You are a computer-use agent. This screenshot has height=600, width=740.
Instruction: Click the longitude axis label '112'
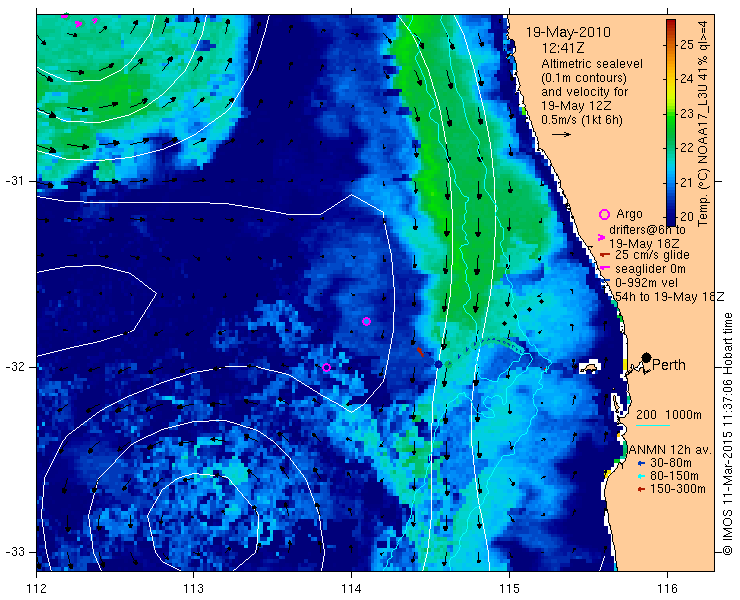(x=36, y=589)
